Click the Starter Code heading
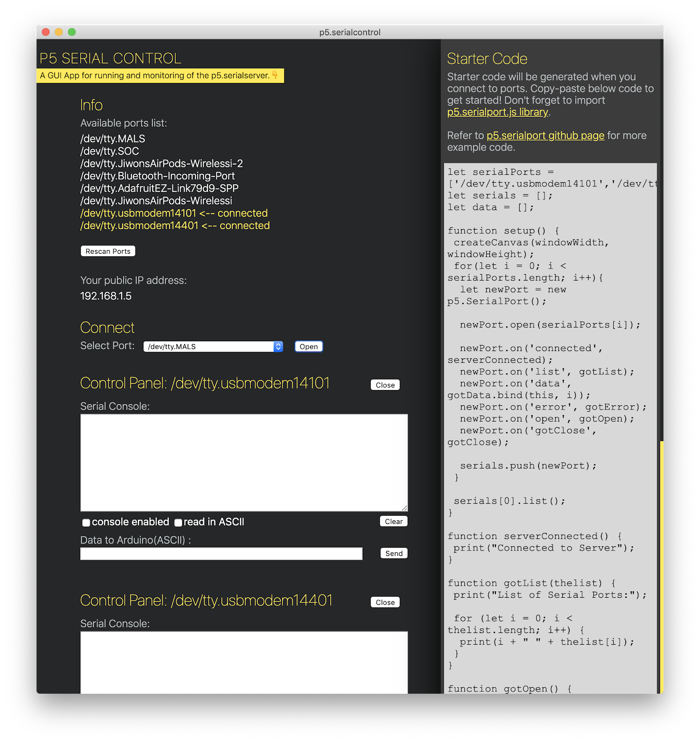The width and height of the screenshot is (700, 742). click(487, 59)
